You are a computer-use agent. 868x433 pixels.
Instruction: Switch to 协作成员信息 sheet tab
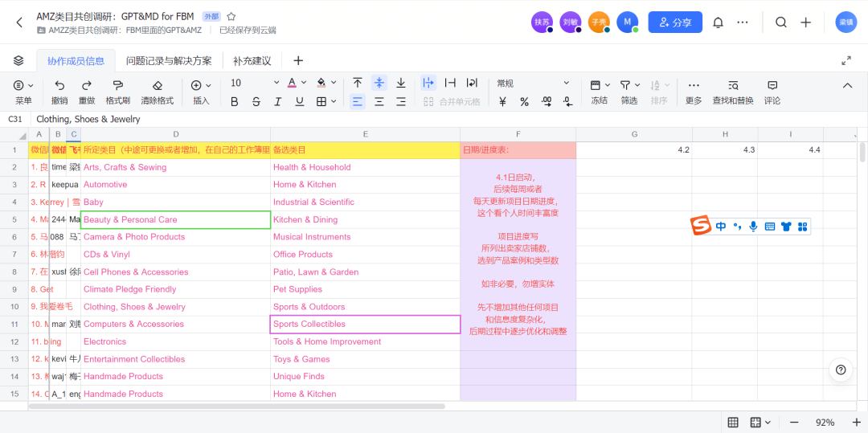pos(76,61)
